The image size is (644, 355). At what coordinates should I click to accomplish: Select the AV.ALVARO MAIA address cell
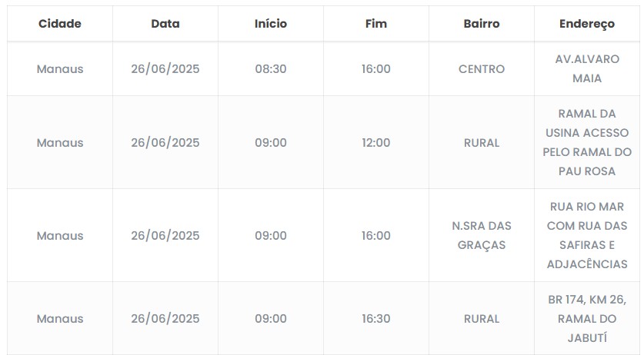(x=587, y=68)
